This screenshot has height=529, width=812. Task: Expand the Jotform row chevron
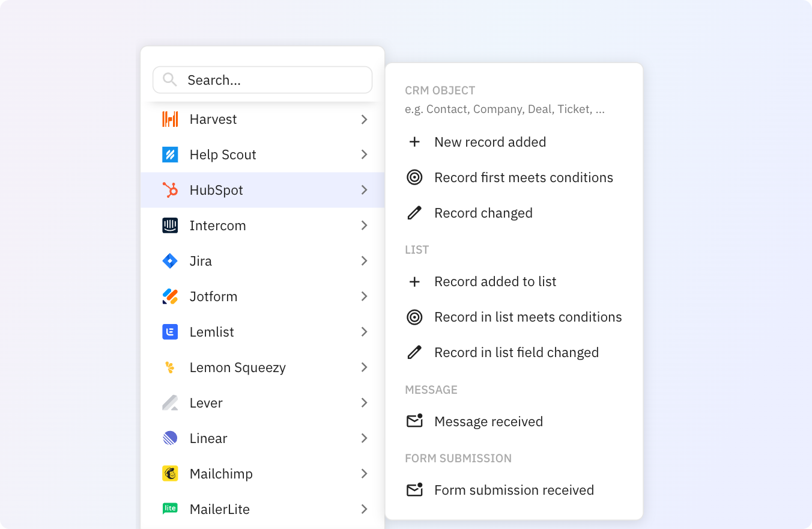coord(364,296)
